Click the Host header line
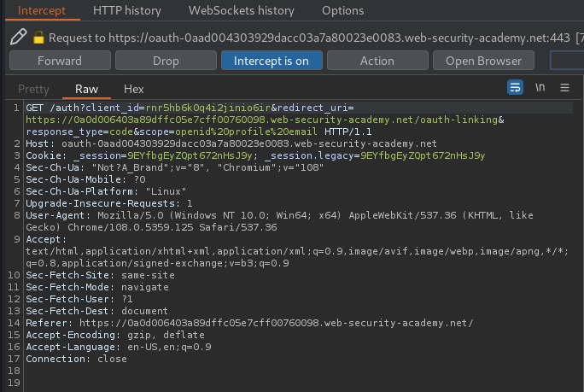The height and width of the screenshot is (392, 584). (x=231, y=143)
